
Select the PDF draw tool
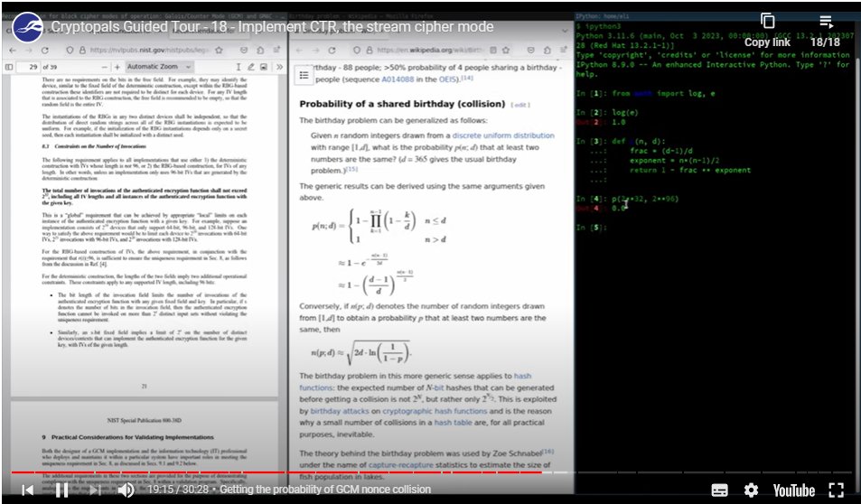click(x=251, y=67)
